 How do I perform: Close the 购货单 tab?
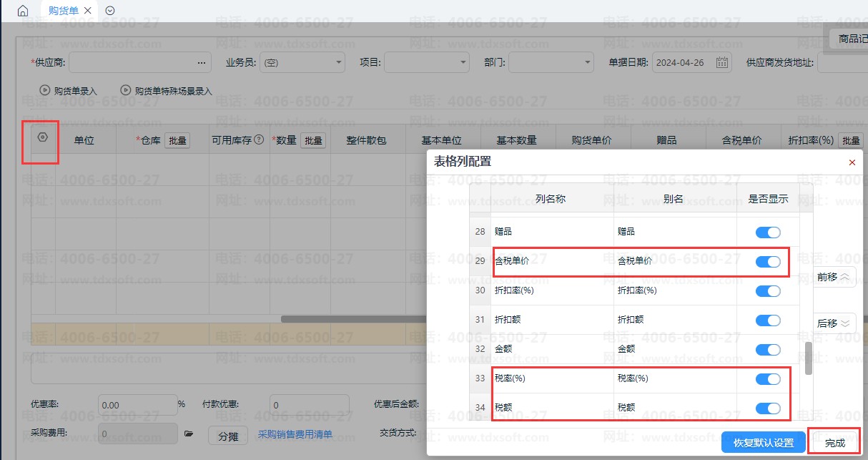pyautogui.click(x=88, y=11)
